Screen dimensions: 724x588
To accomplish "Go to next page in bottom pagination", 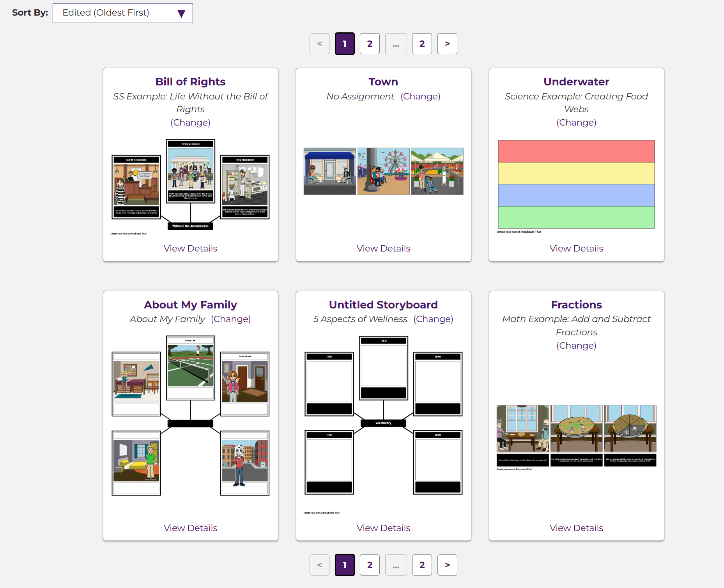I will click(x=447, y=565).
